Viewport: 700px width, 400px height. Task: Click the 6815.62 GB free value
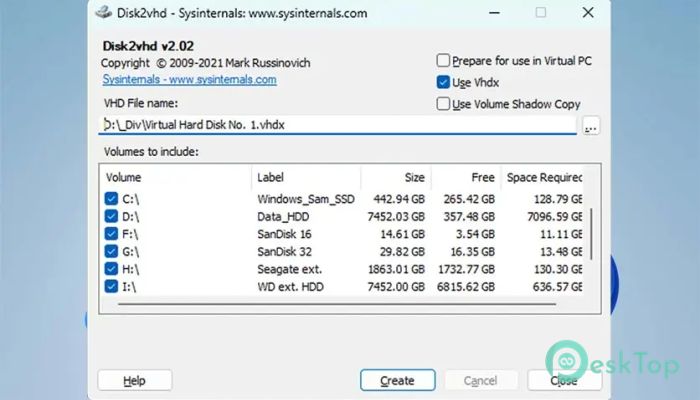pos(466,287)
